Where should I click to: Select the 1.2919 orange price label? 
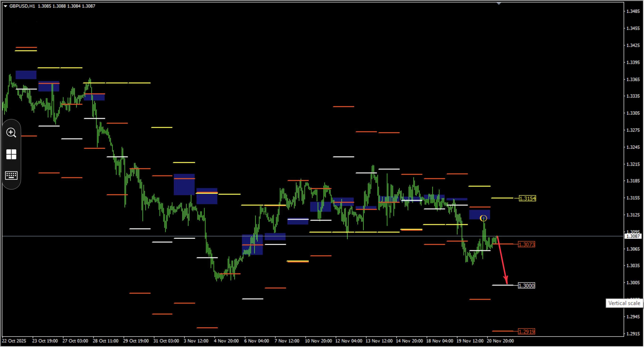[x=526, y=331]
